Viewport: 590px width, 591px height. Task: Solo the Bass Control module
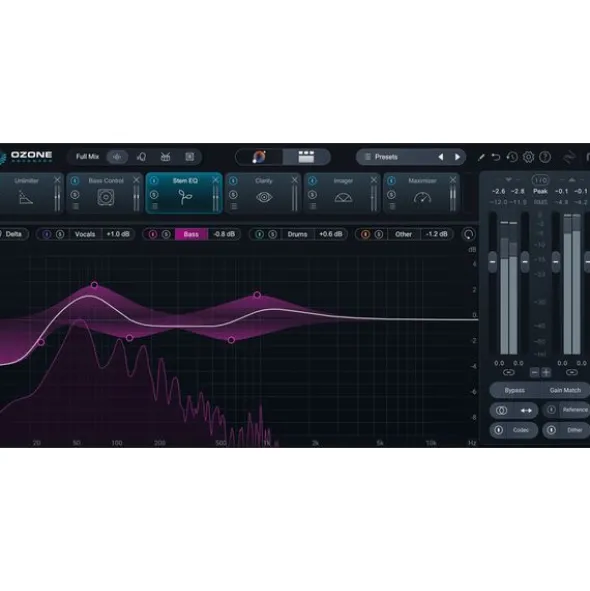75,195
